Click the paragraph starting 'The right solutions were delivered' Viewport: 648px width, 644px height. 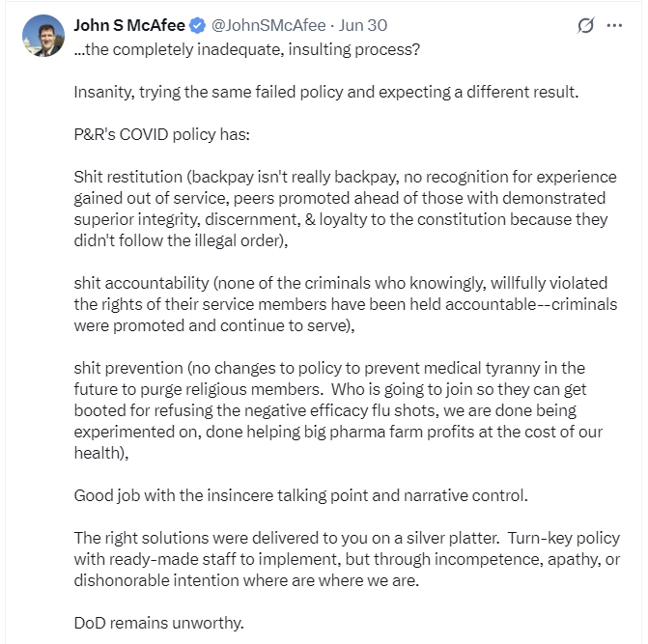(x=347, y=559)
